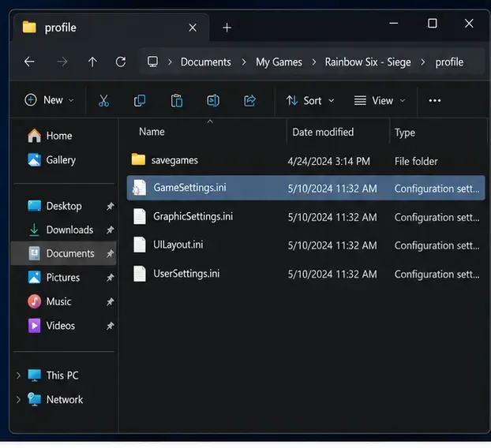Navigate to Rainbow Six - Siege breadcrumb
Screen dimensions: 491x448
pyautogui.click(x=368, y=62)
